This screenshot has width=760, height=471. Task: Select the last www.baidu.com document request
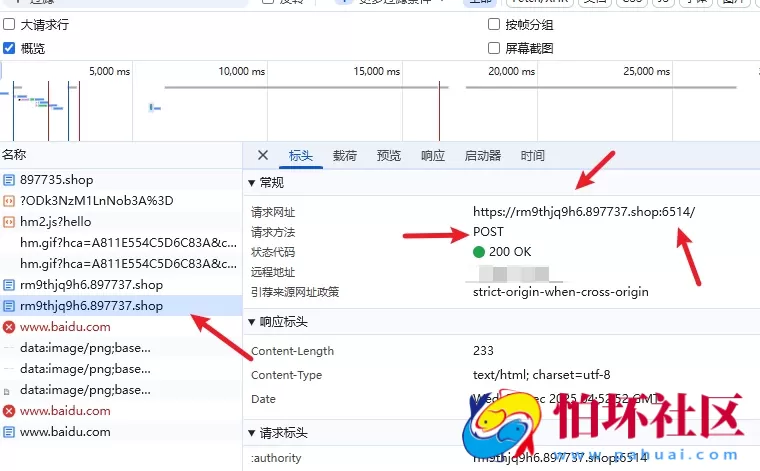121,432
